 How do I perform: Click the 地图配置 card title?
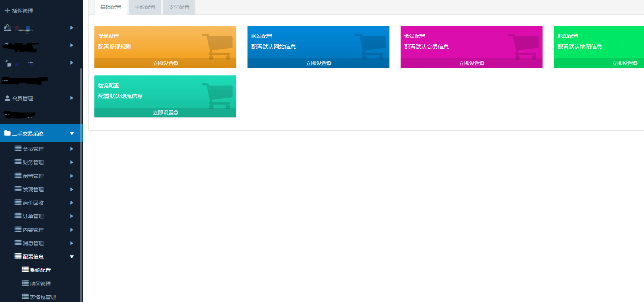pos(568,36)
